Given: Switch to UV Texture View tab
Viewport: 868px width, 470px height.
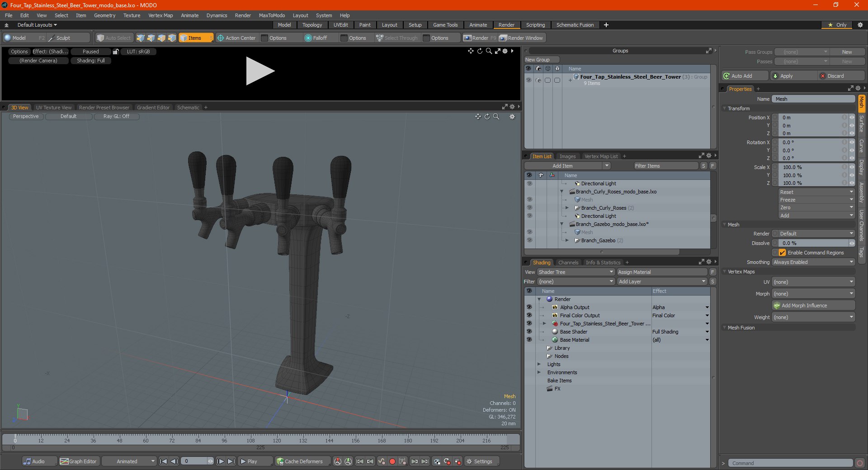Looking at the screenshot, I should pyautogui.click(x=54, y=108).
